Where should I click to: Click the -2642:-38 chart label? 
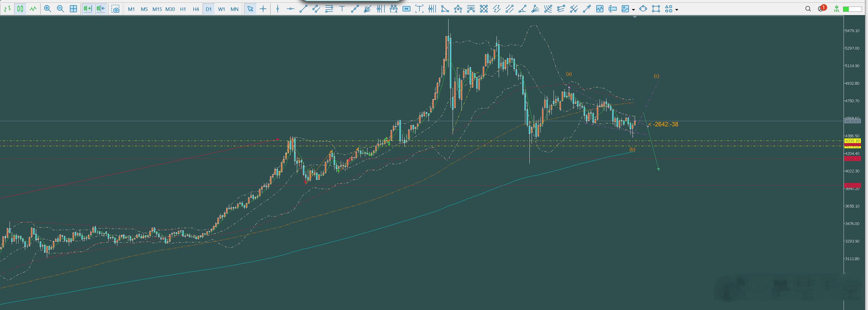(x=663, y=124)
